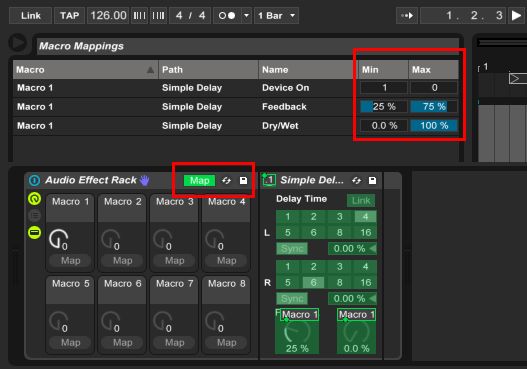Click the Audio Effect Rack hot-swap icon

tap(227, 180)
